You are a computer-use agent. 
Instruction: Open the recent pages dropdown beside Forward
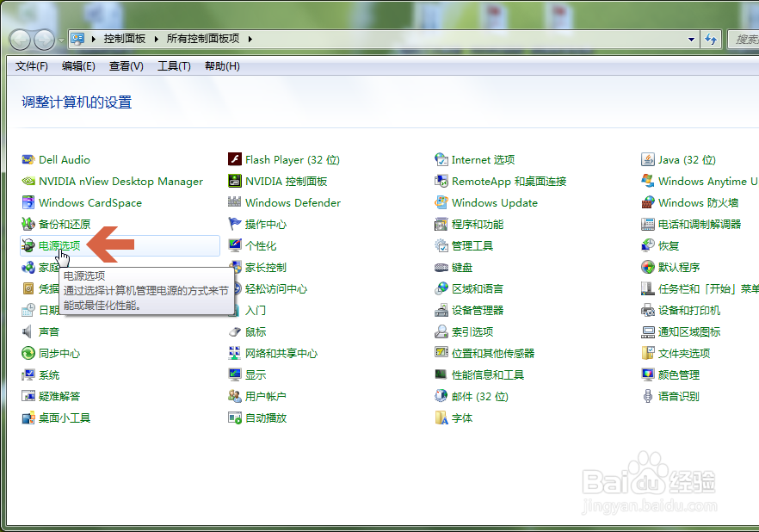pos(61,40)
